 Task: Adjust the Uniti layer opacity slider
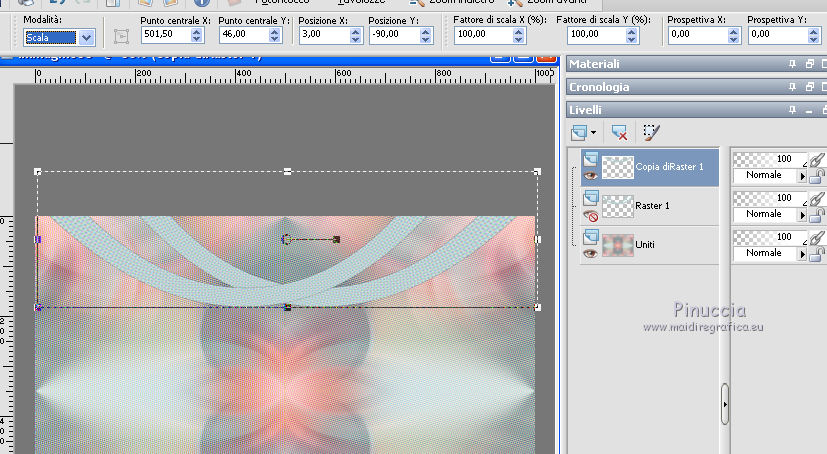point(770,237)
